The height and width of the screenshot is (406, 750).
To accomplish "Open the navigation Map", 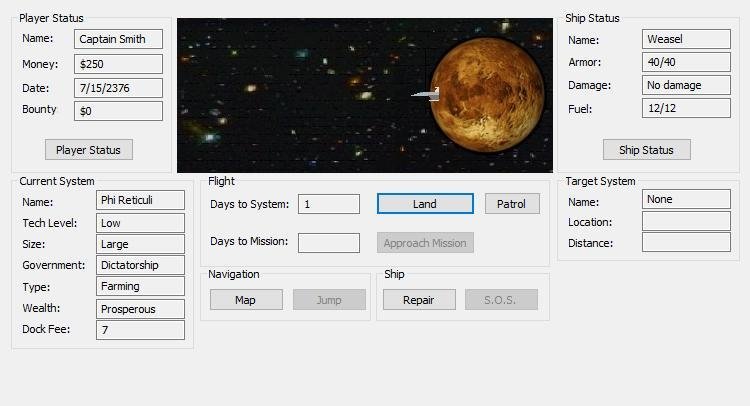I will click(246, 300).
